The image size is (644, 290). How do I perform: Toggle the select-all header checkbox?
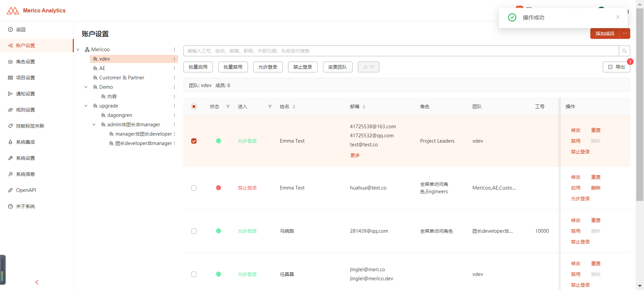click(x=194, y=106)
